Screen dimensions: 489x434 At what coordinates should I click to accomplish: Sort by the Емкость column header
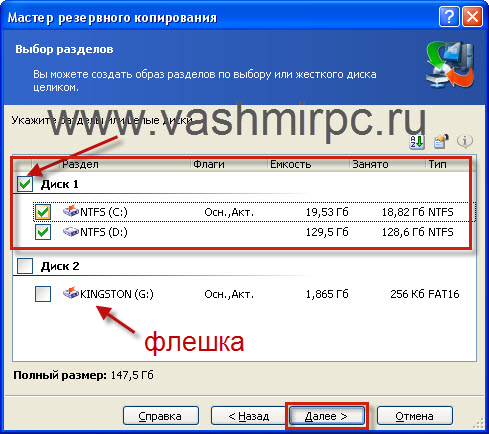(x=308, y=164)
